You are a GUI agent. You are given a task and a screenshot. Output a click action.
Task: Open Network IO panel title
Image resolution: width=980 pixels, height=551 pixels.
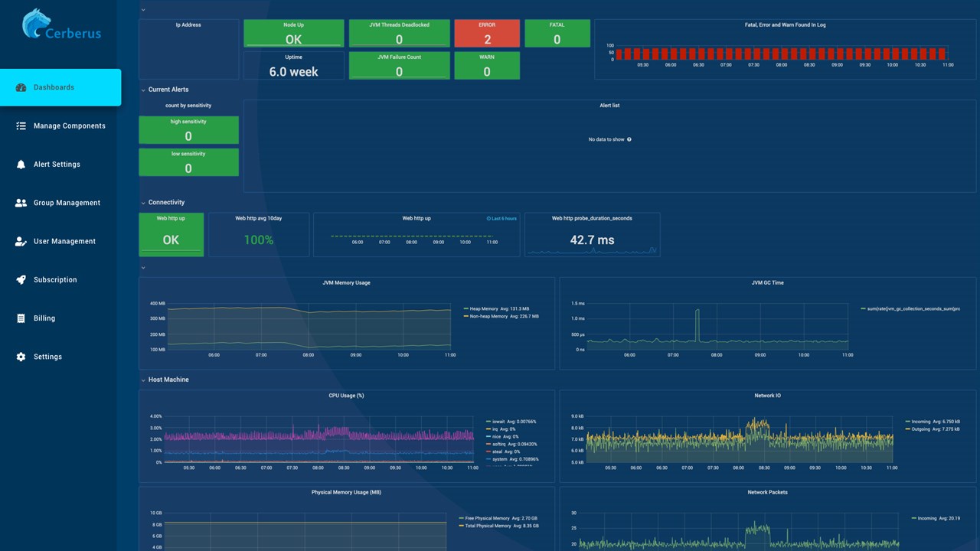pyautogui.click(x=768, y=396)
